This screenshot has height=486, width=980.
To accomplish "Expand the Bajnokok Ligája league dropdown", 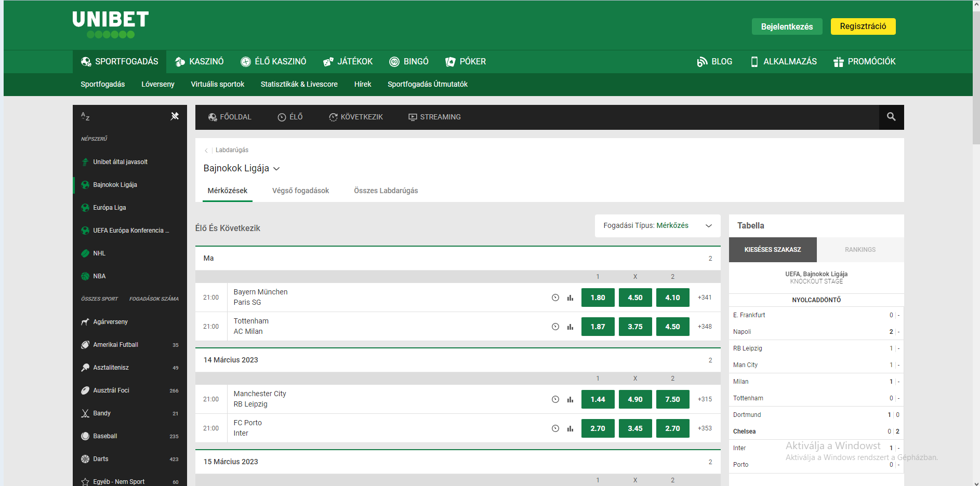I will pos(242,168).
